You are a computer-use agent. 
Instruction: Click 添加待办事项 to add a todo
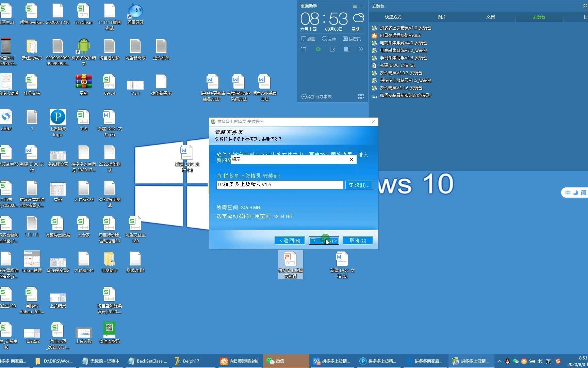tap(317, 97)
